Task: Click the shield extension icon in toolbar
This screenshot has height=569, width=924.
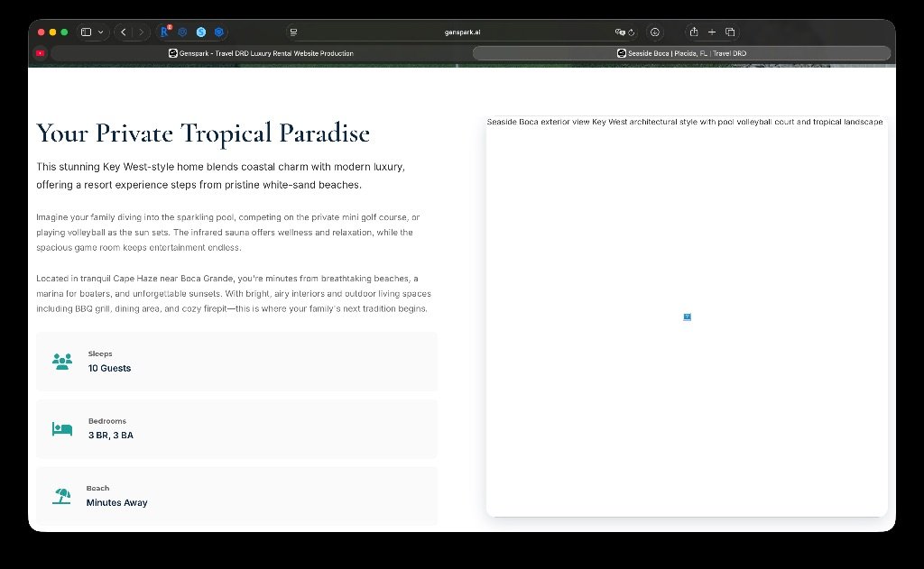Action: (x=183, y=32)
